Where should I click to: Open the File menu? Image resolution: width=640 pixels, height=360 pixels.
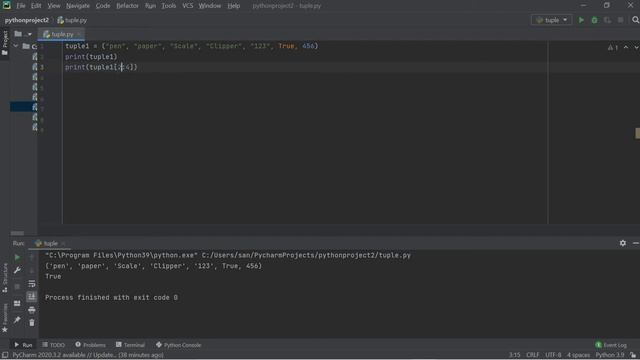pos(21,6)
